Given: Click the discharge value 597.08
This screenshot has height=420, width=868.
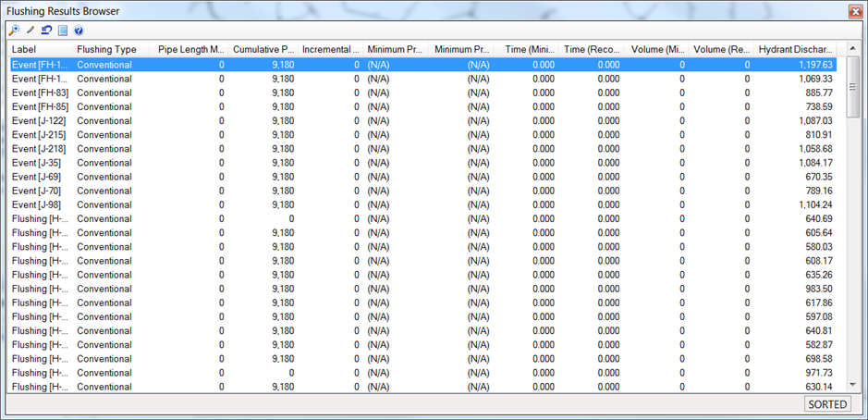Looking at the screenshot, I should [819, 317].
